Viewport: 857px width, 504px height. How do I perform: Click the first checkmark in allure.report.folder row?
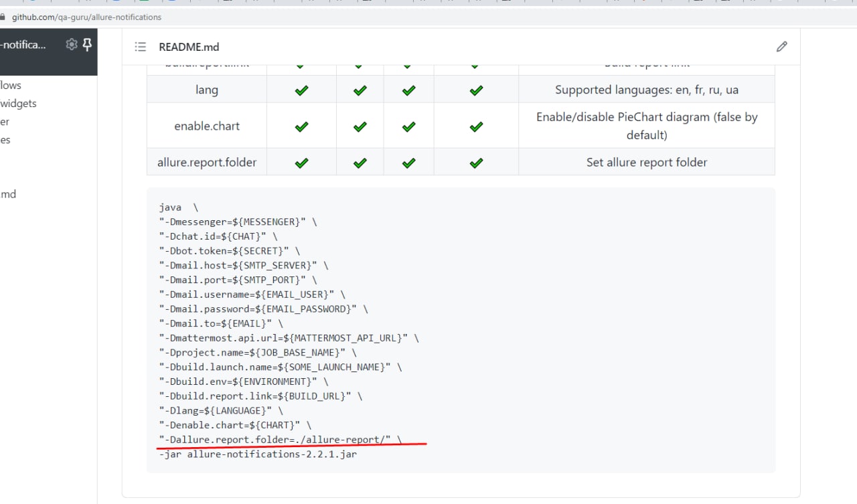pos(301,162)
